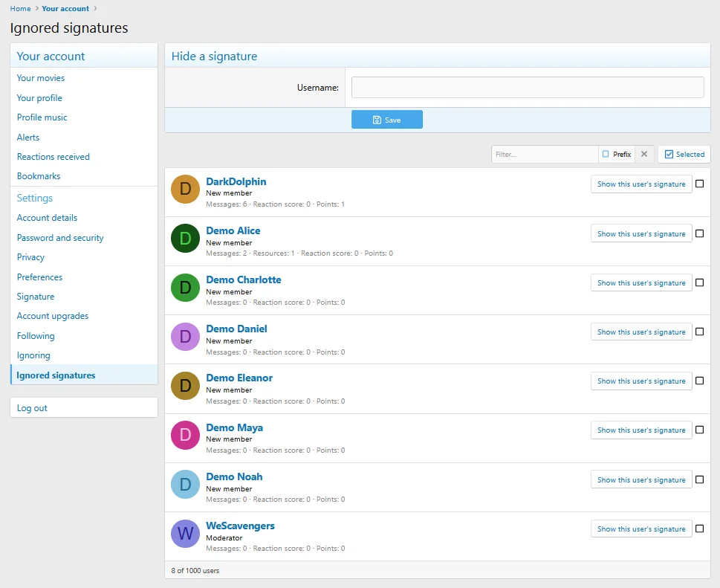Viewport: 720px width, 588px height.
Task: Tick the checkbox in DarkDolphin's row
Action: click(699, 184)
